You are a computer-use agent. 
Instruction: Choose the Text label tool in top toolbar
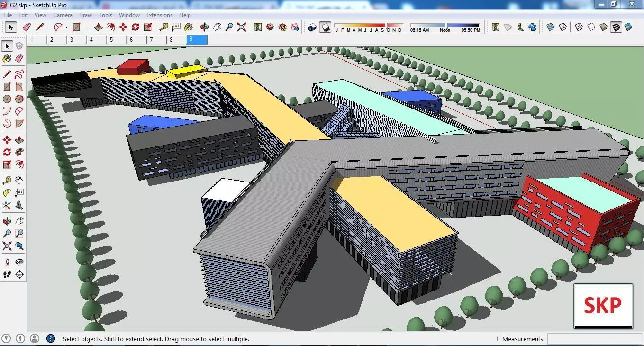click(x=176, y=27)
